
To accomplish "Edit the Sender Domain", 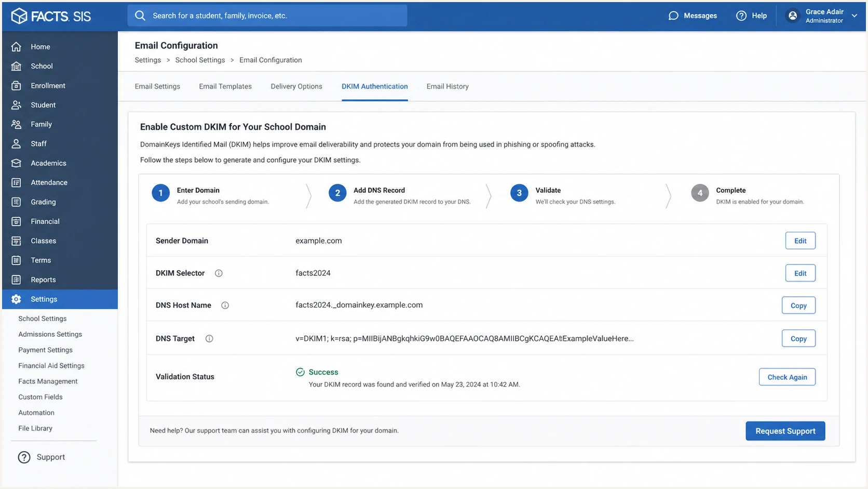I will (800, 241).
